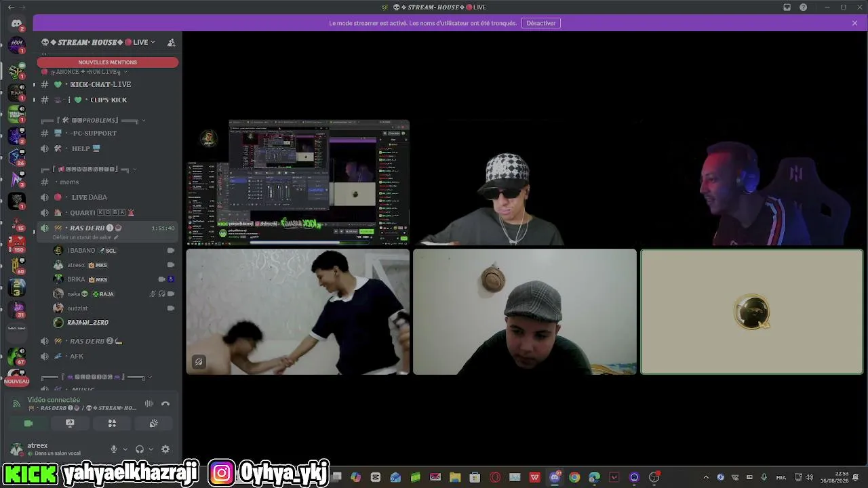
Task: Focus the beige avatar participant tile
Action: (752, 312)
